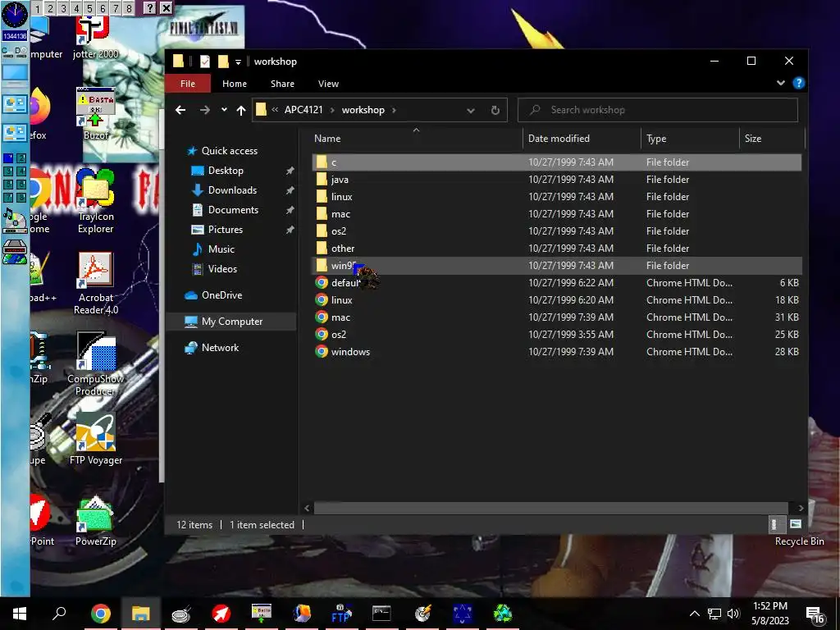Select OneDrive in navigation pane
Screen dimensions: 840x630
tap(221, 295)
